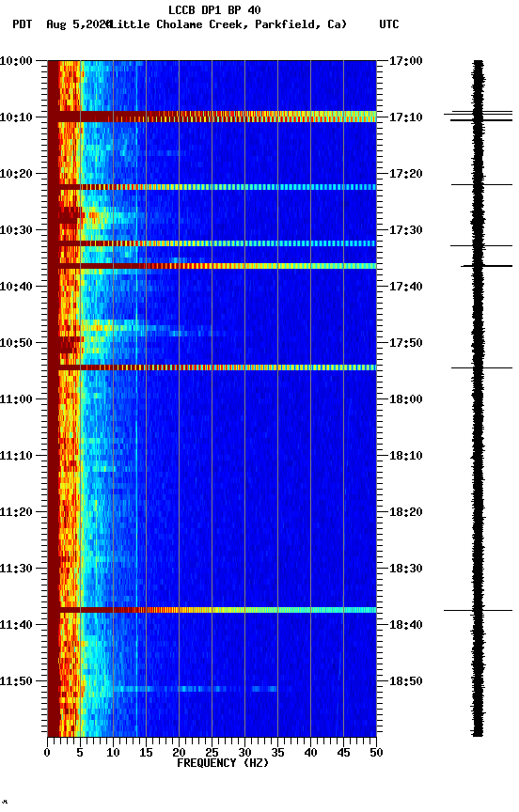Click the 'FREQUENCY (HZ)' axis label
519x812 pixels.
coord(223,763)
